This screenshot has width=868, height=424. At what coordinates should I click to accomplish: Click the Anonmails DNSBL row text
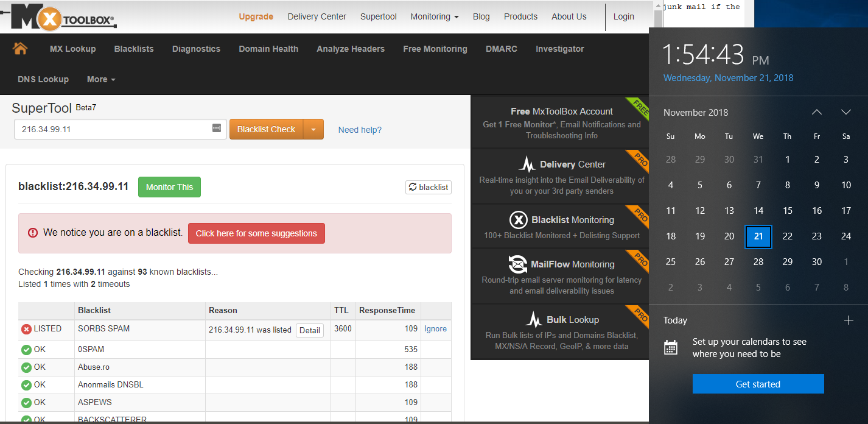(x=111, y=384)
